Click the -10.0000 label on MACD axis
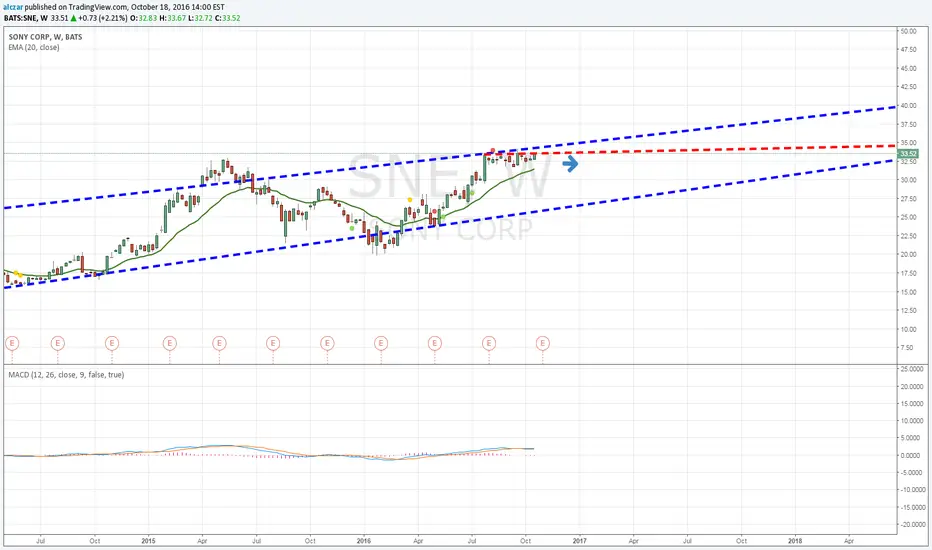932x550 pixels. [x=911, y=490]
